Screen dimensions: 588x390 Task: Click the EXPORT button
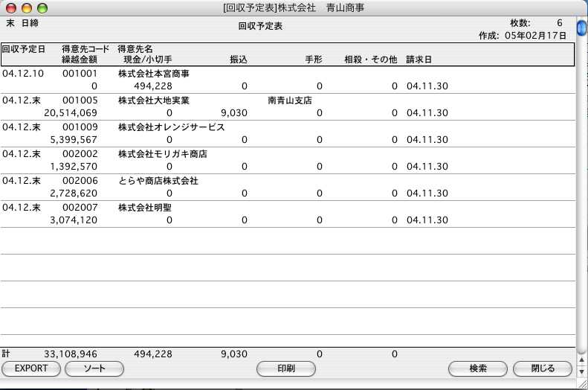[x=31, y=368]
